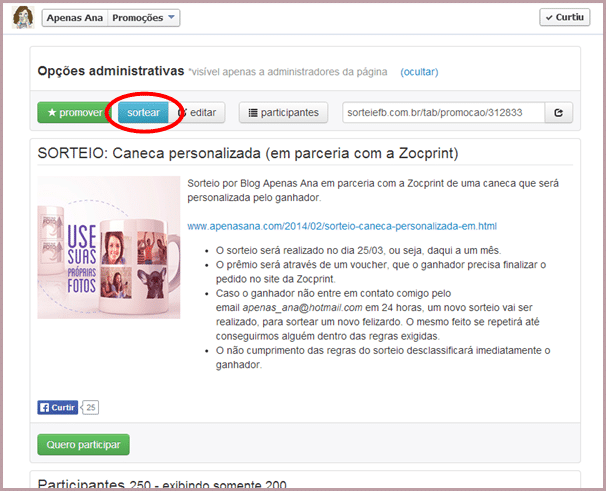Screen dimensions: 606x491
Task: Open the participantes list button
Action: click(283, 113)
